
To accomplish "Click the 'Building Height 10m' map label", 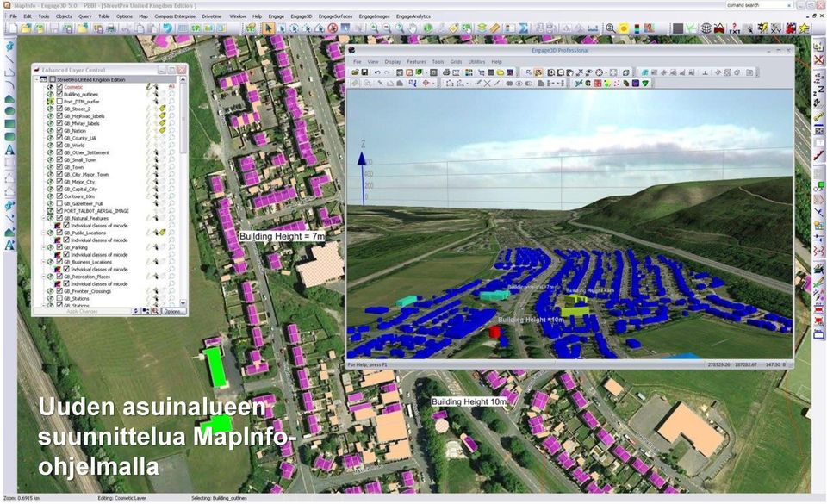I will (469, 401).
